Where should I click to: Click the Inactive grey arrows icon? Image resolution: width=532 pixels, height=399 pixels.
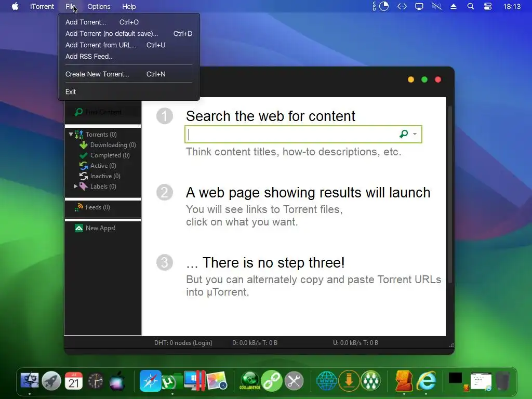click(84, 176)
